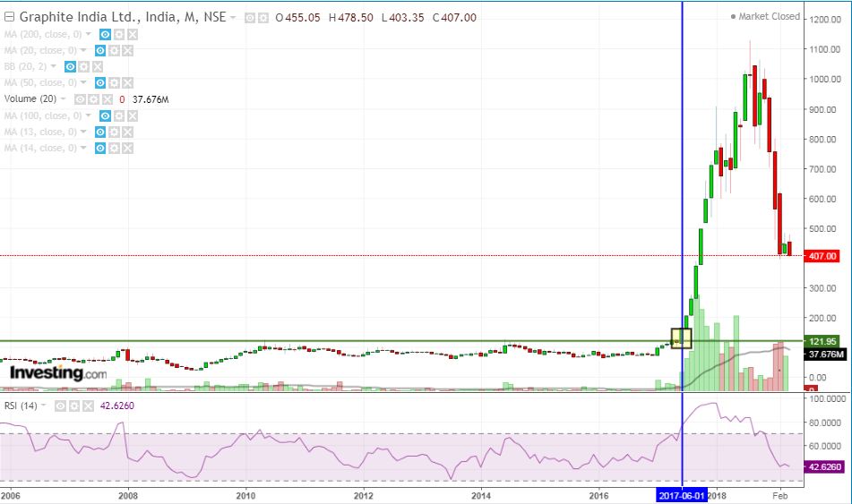Click the red 407.00 price label

click(822, 256)
